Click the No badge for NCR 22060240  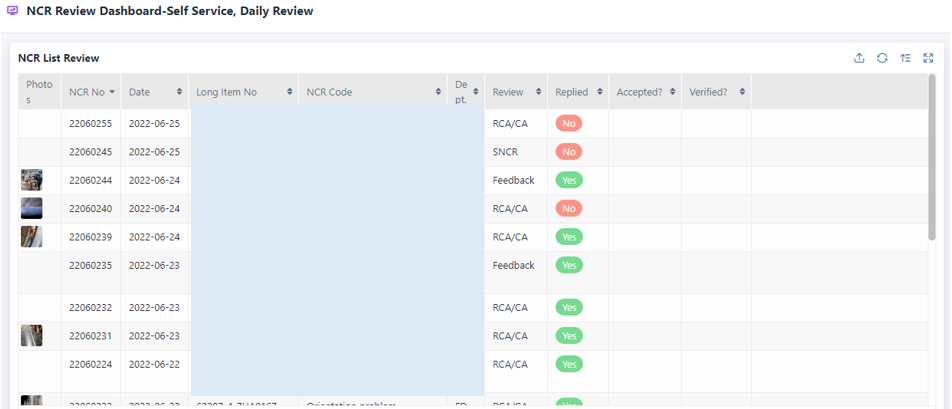569,209
